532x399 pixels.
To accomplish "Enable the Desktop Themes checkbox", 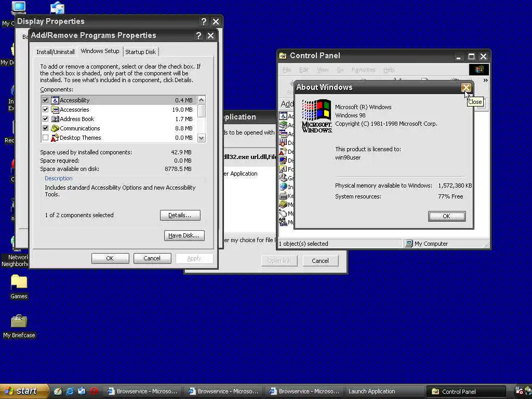I will [x=45, y=138].
